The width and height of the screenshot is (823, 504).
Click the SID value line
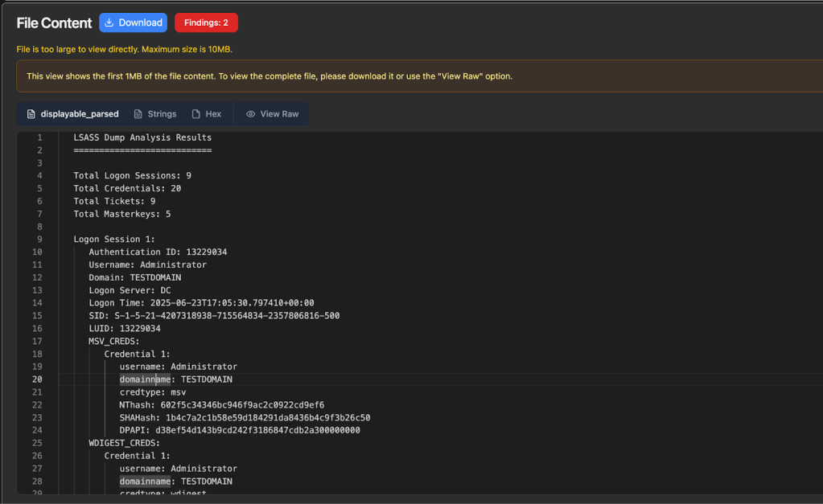pyautogui.click(x=227, y=316)
